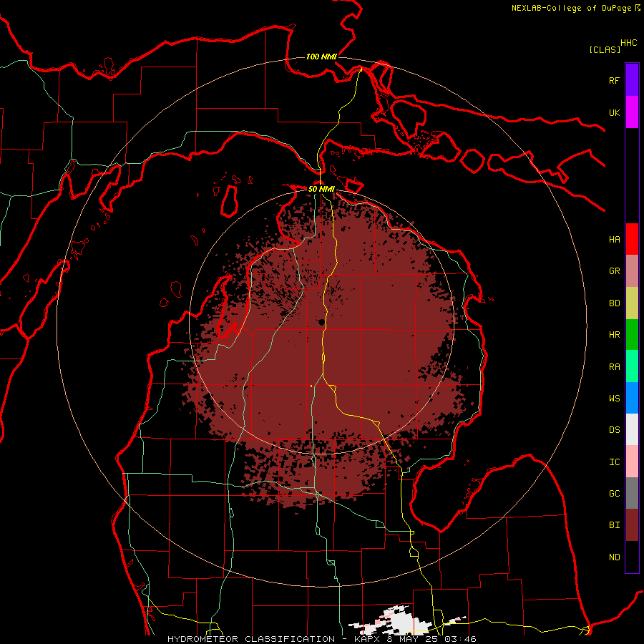644x644 pixels.
Task: Click the KAPX radar site black dot
Action: click(321, 323)
